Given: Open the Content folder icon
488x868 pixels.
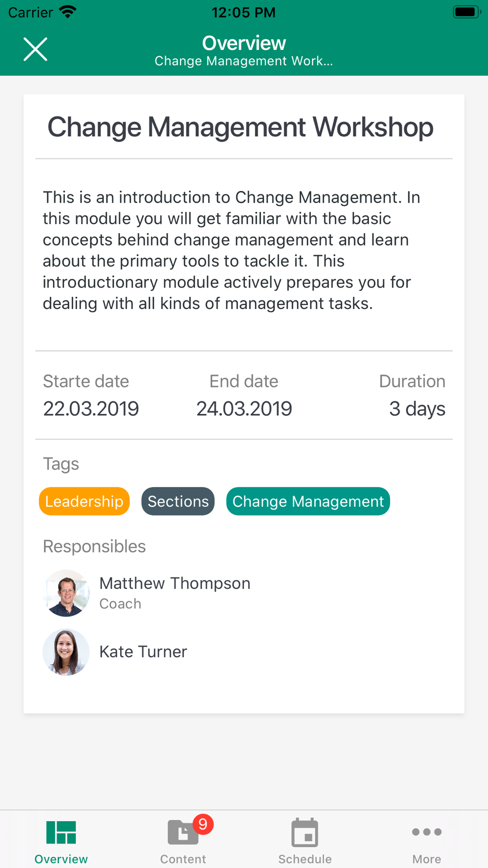Looking at the screenshot, I should (x=183, y=832).
